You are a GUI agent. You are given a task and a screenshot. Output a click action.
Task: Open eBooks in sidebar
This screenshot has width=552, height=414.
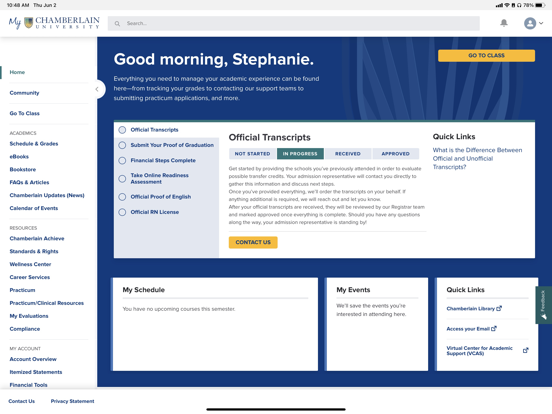(x=19, y=157)
